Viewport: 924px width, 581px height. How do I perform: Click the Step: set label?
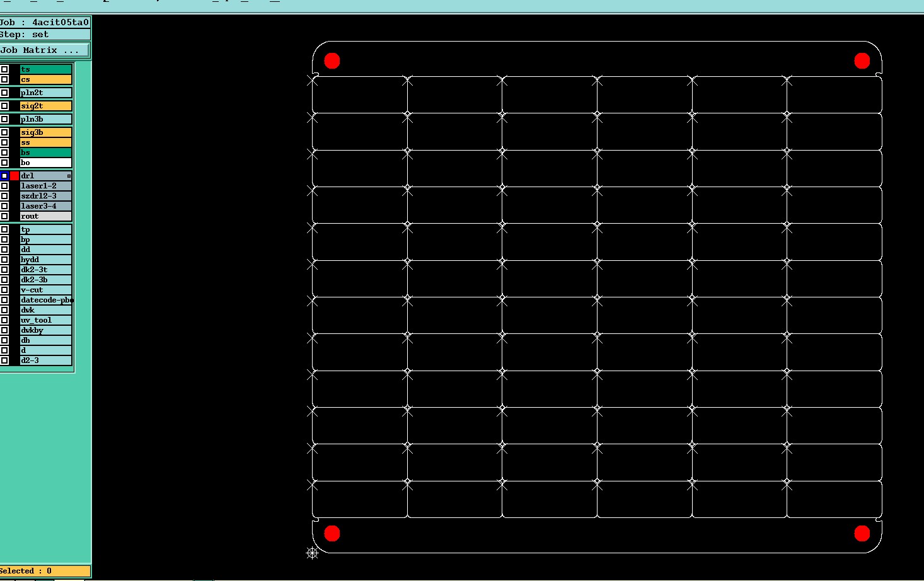(x=45, y=35)
